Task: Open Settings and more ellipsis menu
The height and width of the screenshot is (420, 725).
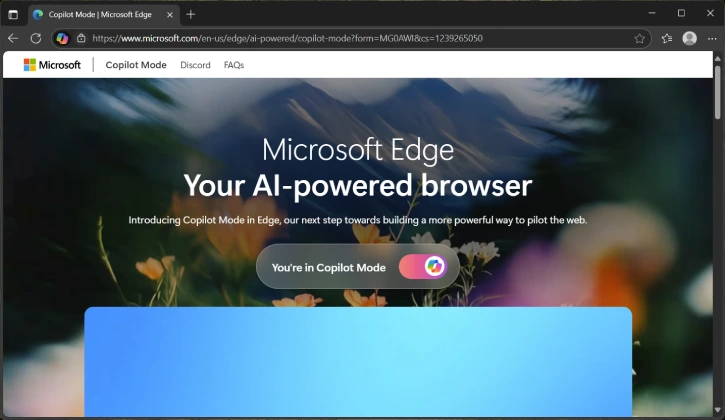Action: 712,38
